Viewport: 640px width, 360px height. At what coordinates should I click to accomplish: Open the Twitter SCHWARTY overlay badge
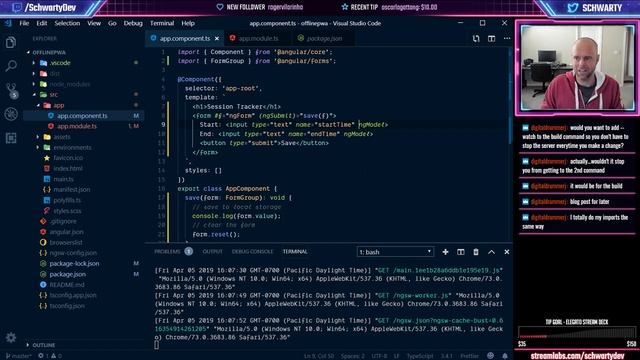594,8
